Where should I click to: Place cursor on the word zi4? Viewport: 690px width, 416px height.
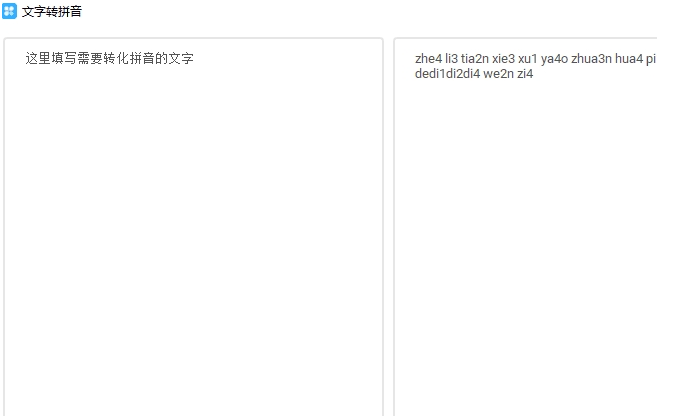pyautogui.click(x=525, y=74)
